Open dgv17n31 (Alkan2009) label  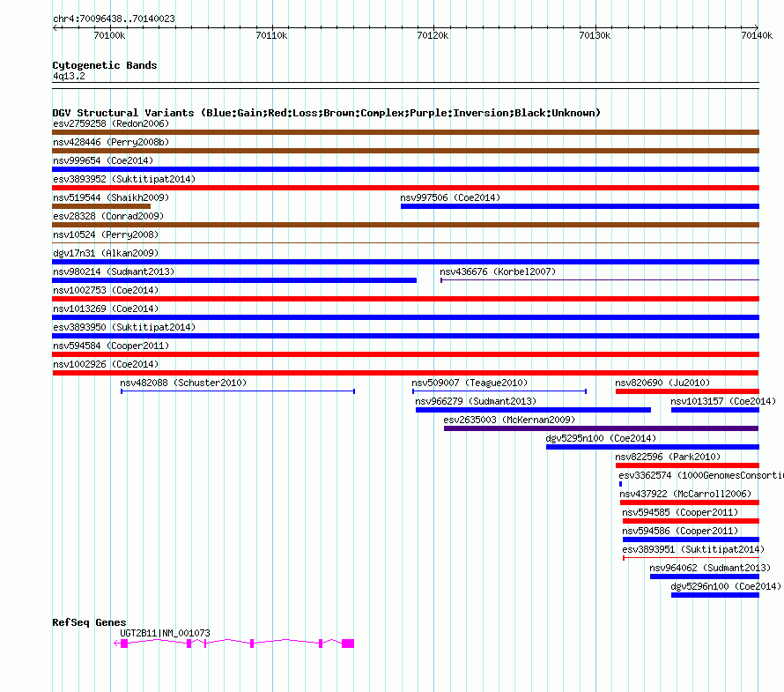pyautogui.click(x=106, y=253)
